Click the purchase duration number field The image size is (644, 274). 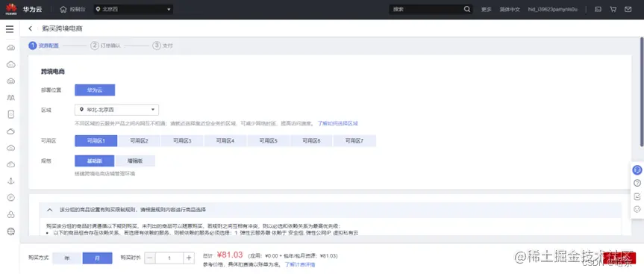(169, 258)
